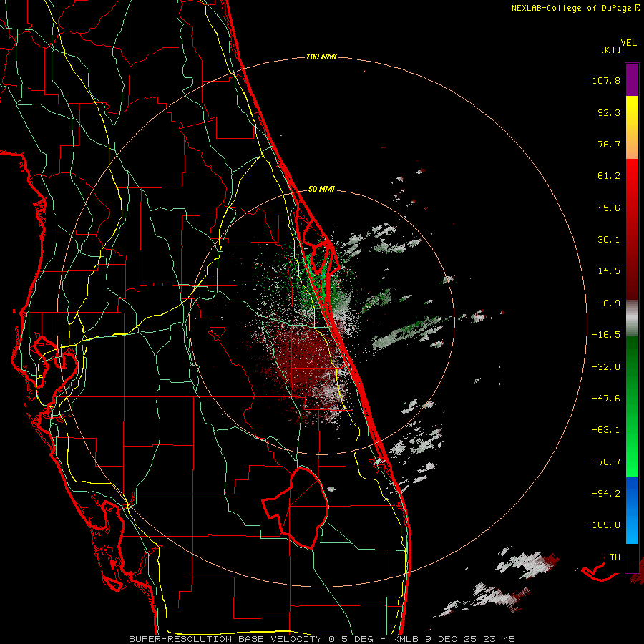Click the 50 NMI range ring label
Image resolution: width=644 pixels, height=644 pixels.
[x=321, y=189]
